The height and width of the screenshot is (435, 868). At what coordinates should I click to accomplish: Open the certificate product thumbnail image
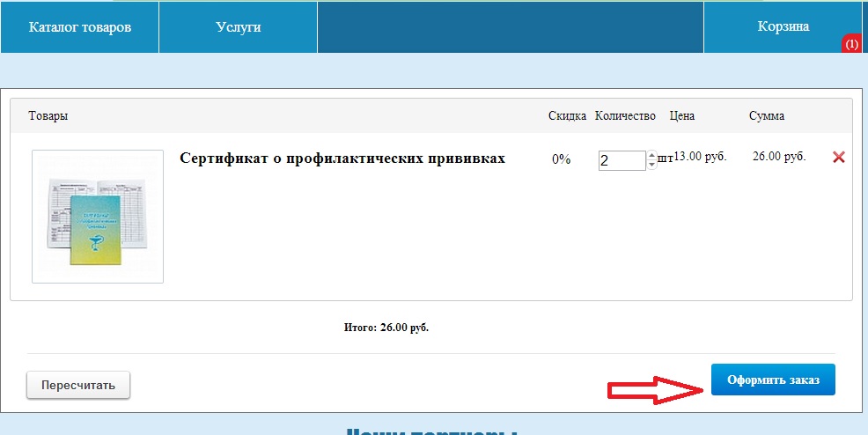coord(98,217)
